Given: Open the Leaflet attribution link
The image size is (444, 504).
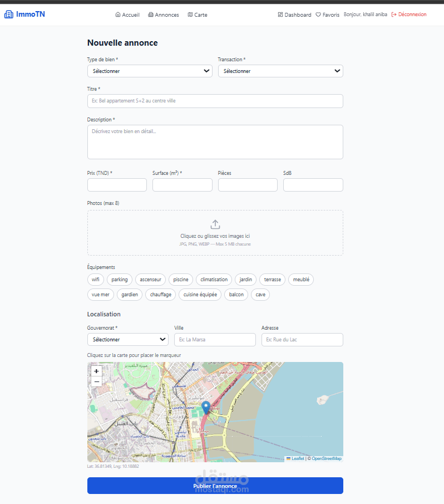Looking at the screenshot, I should pos(298,458).
